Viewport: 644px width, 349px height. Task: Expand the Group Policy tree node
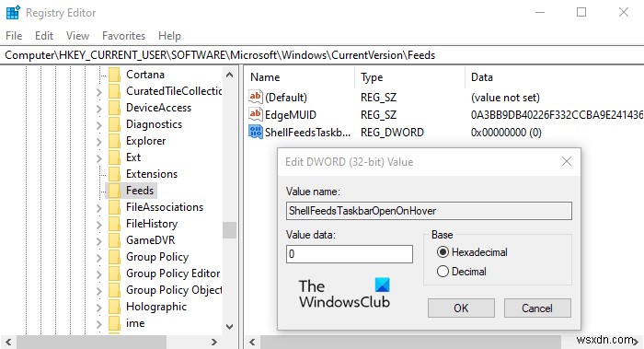[99, 258]
